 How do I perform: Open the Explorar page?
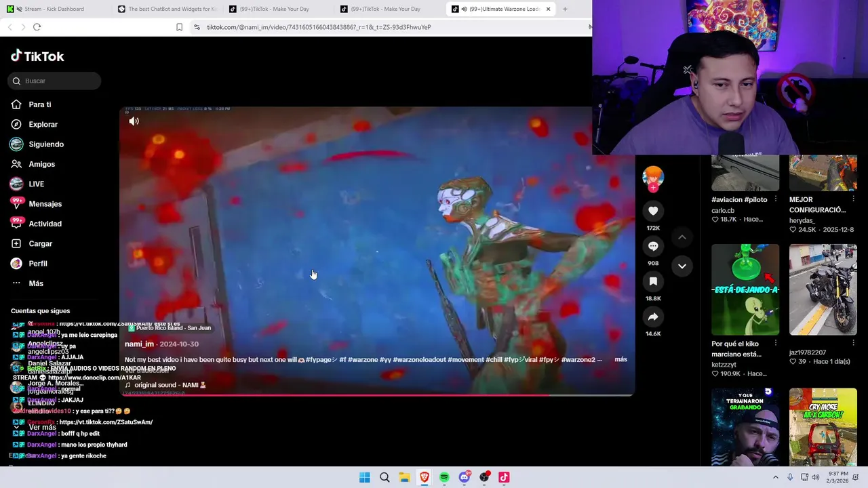[x=35, y=124]
